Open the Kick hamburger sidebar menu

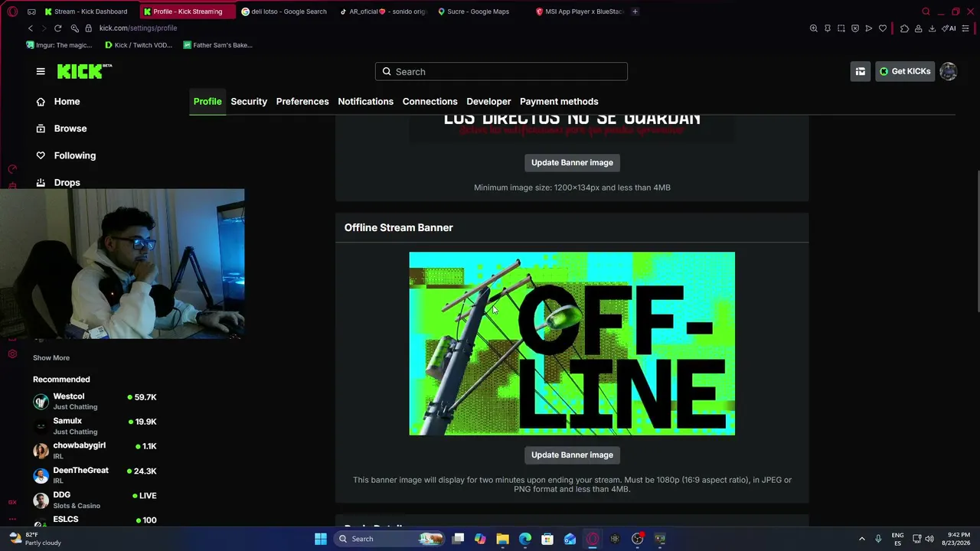point(41,71)
